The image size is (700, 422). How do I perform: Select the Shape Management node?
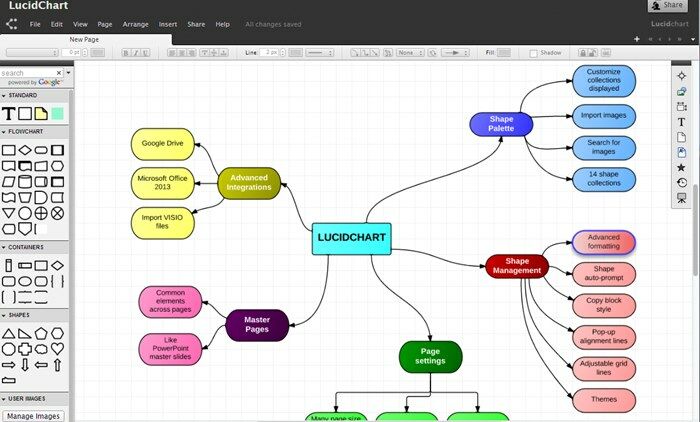click(517, 266)
